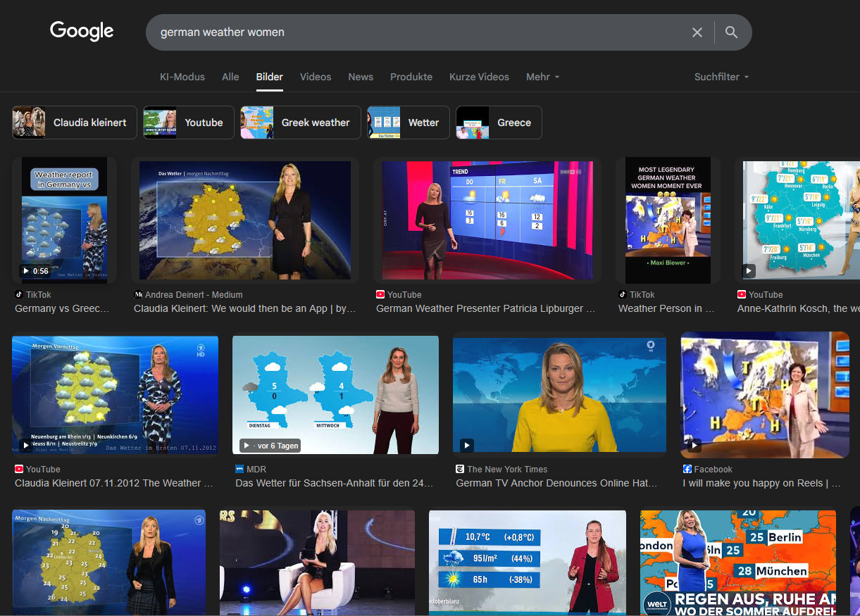Screen dimensions: 860x616
Task: Select the Wetter suggestion chip
Action: click(x=408, y=122)
